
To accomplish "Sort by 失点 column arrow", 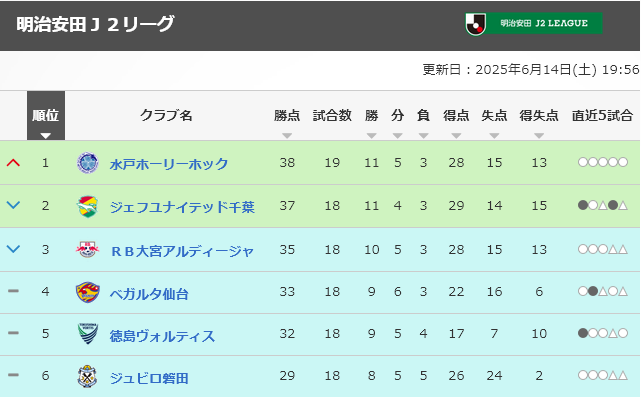I will click(494, 136).
